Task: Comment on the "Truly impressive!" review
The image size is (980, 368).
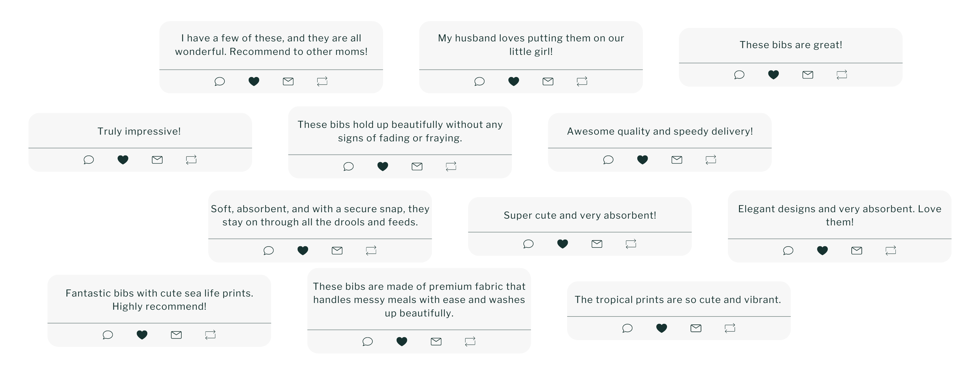Action: pos(89,159)
